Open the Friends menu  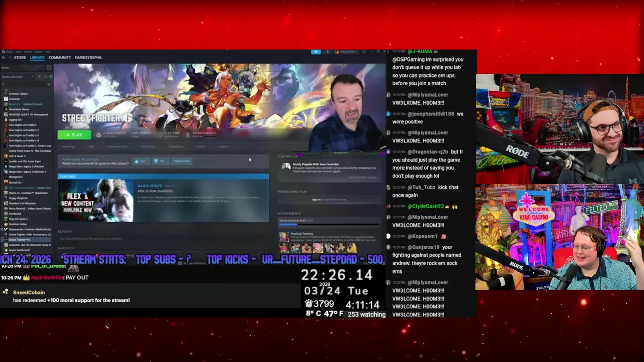click(28, 52)
